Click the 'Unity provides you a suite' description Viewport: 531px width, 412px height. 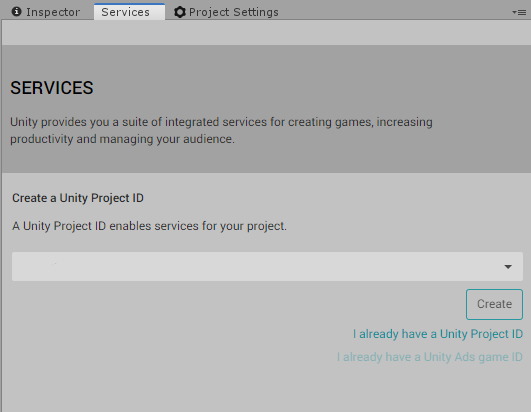coord(221,130)
